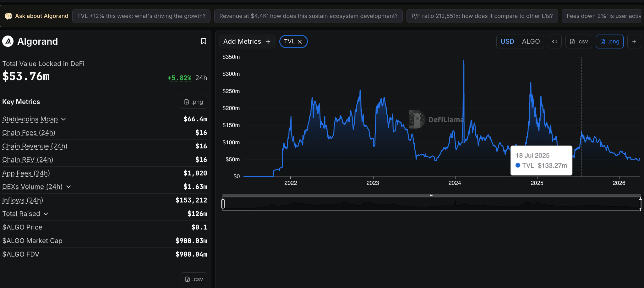
Task: Open the Add Metrics dropdown
Action: (247, 42)
